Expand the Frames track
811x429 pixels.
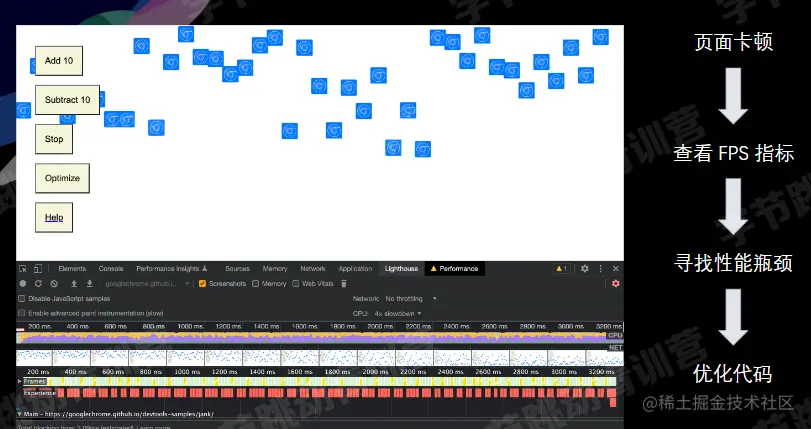(x=20, y=381)
